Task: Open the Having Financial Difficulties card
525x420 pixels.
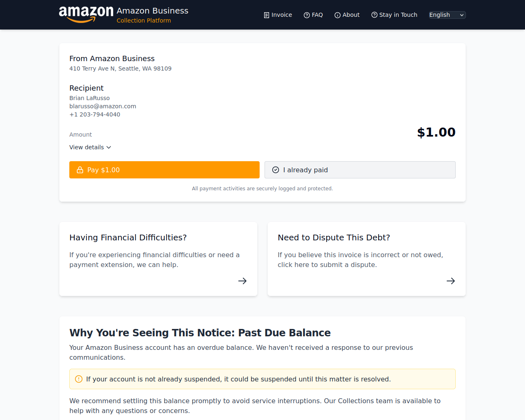Action: point(158,259)
